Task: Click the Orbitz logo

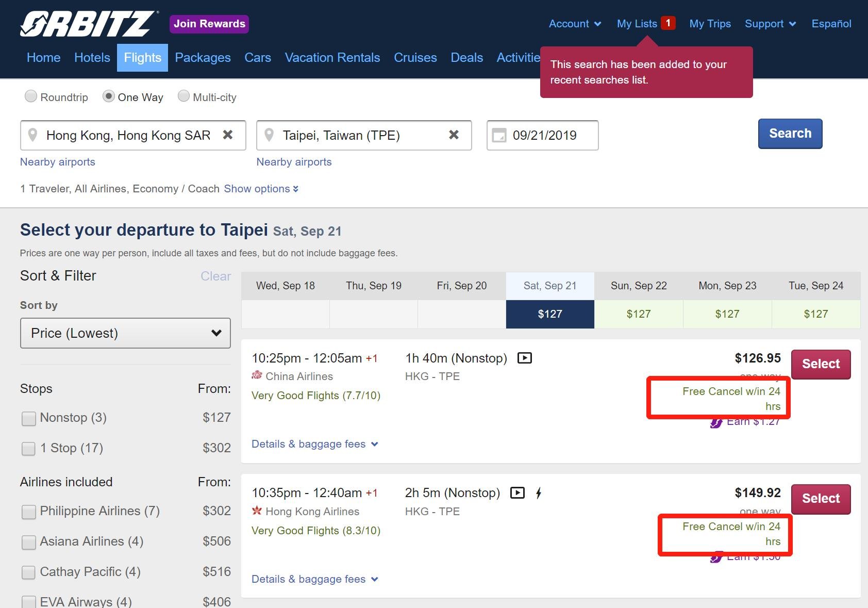Action: pos(89,24)
